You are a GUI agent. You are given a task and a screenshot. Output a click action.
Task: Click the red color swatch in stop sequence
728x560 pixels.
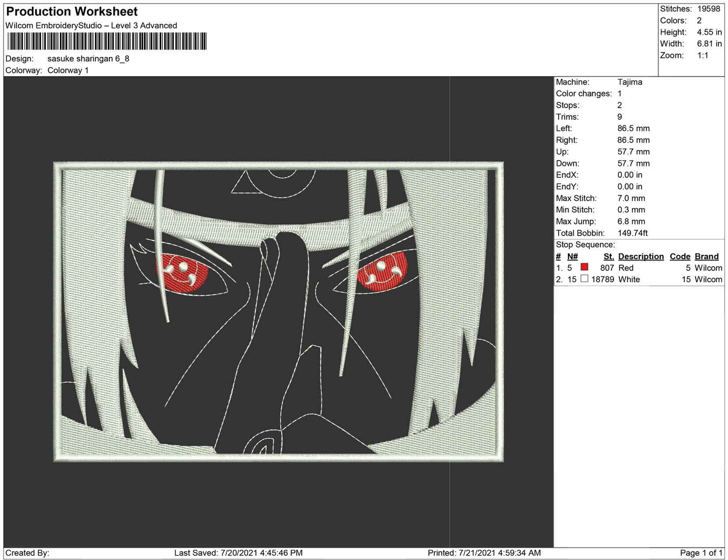point(584,267)
